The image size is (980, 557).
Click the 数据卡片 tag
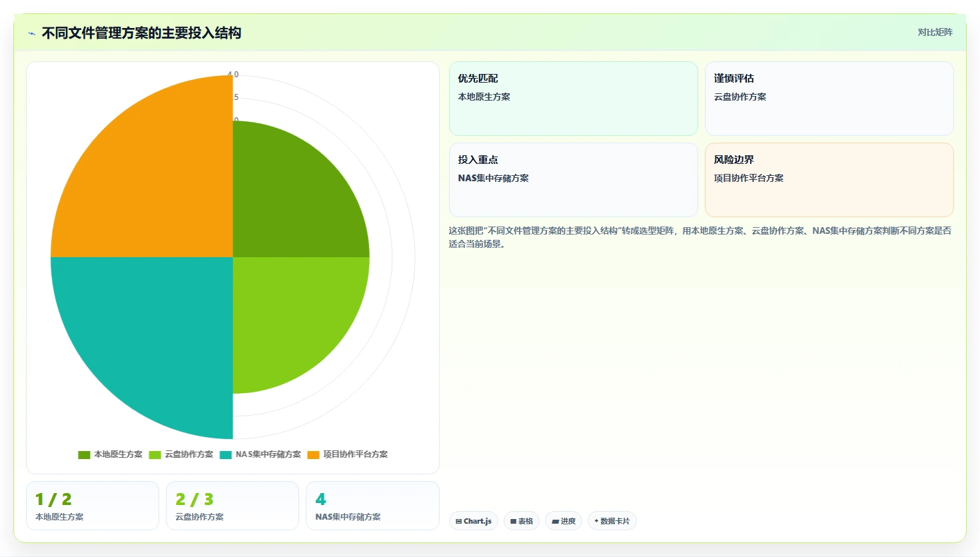tap(612, 521)
